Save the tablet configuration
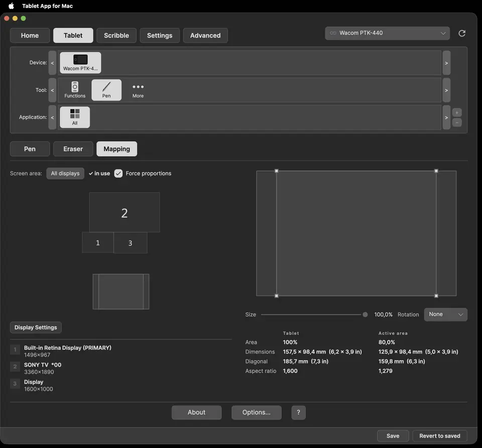This screenshot has width=482, height=448. 393,436
